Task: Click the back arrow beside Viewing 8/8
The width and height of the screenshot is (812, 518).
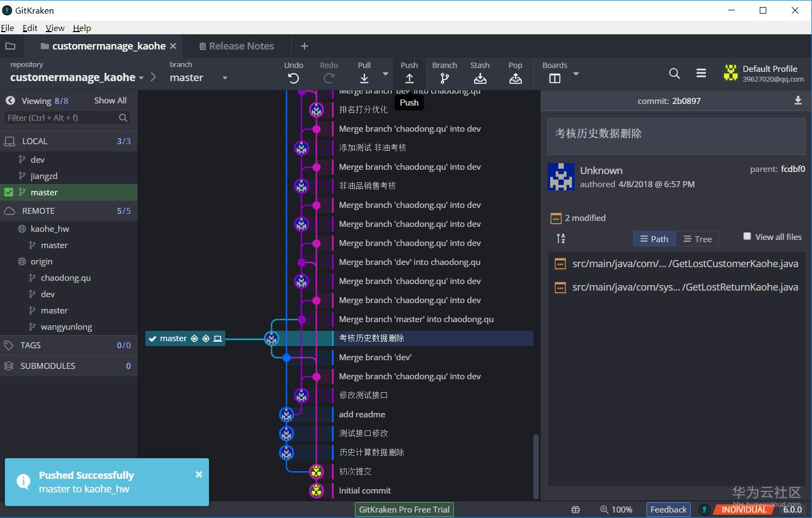Action: click(x=10, y=101)
